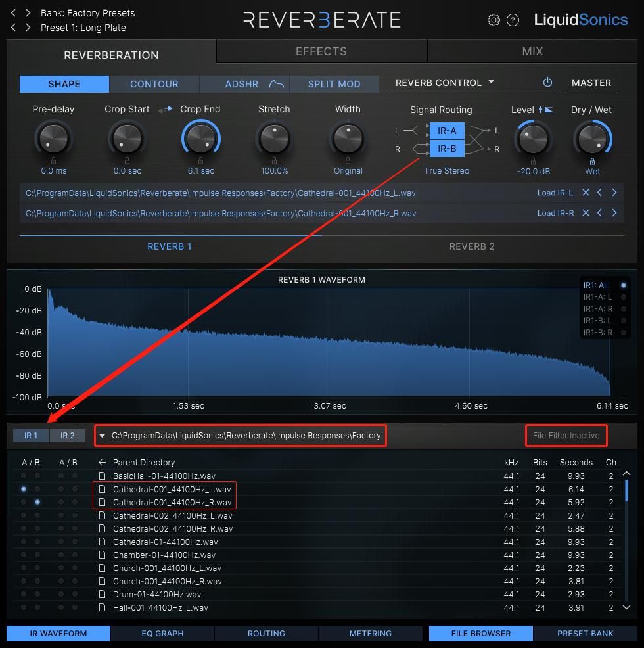Select previous preset arrow beside Long Plate
Viewport: 644px width, 648px height.
click(x=14, y=28)
